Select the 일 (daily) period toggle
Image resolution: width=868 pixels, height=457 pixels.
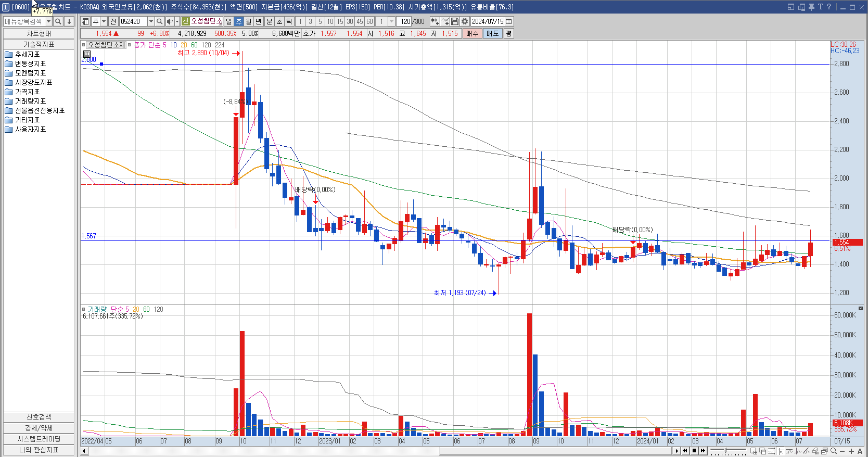pyautogui.click(x=228, y=21)
